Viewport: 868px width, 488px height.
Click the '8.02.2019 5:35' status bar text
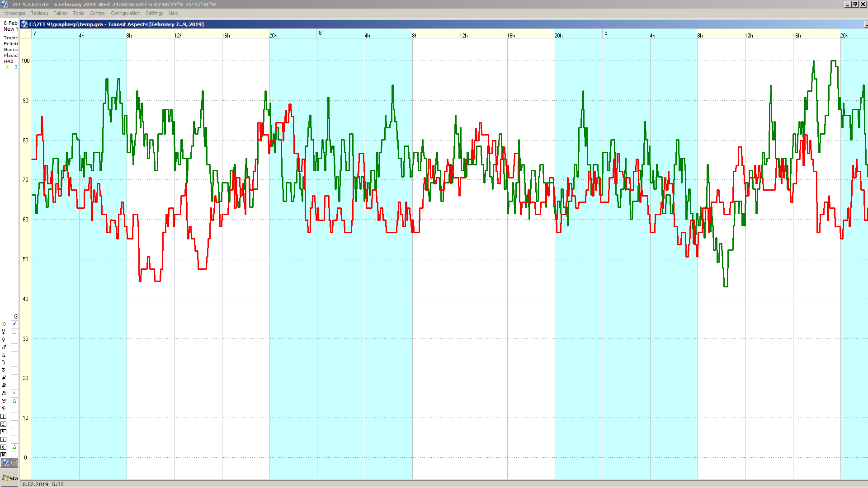(x=43, y=484)
